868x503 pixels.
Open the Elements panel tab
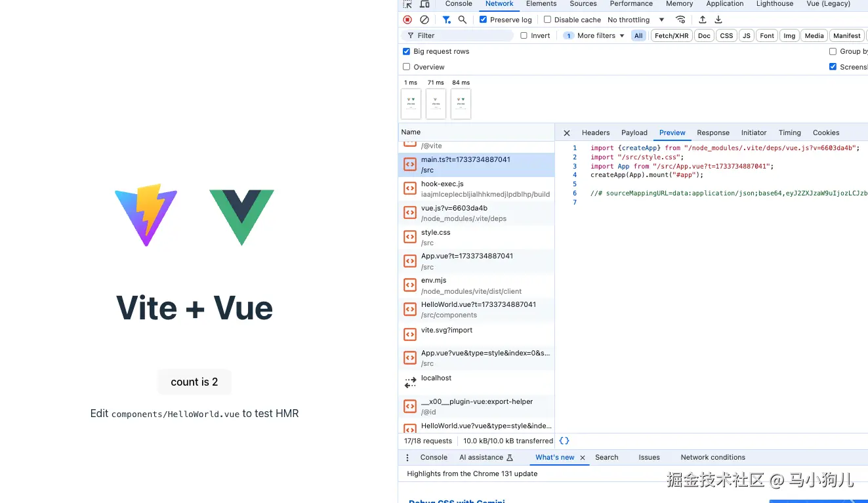541,4
